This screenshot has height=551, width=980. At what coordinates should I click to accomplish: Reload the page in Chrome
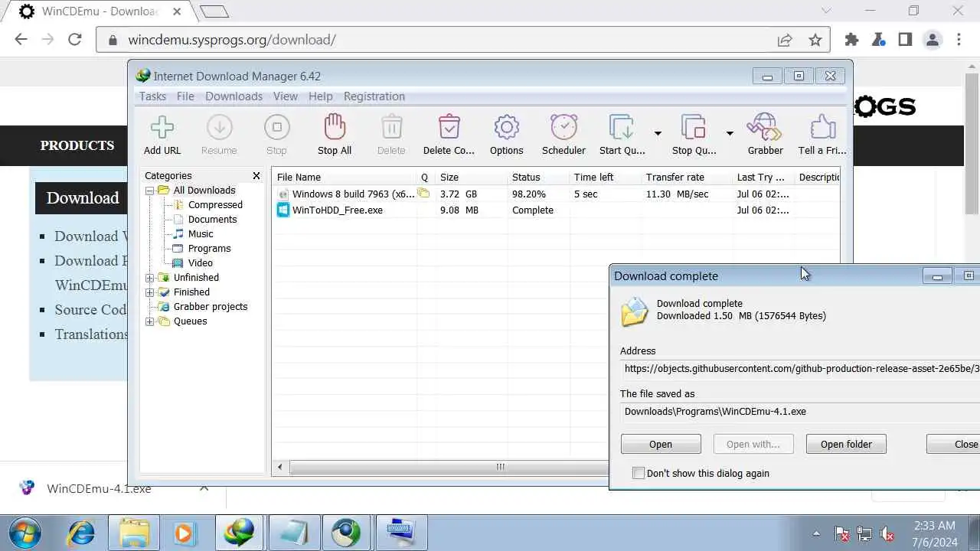[x=74, y=40]
